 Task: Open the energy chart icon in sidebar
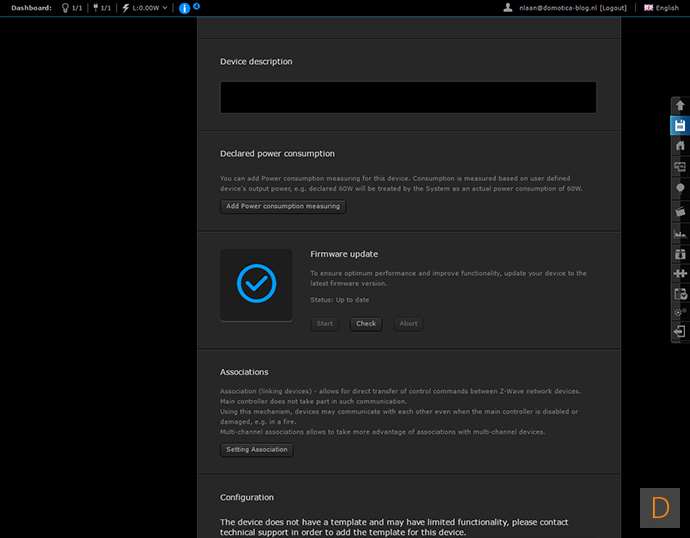tap(680, 232)
